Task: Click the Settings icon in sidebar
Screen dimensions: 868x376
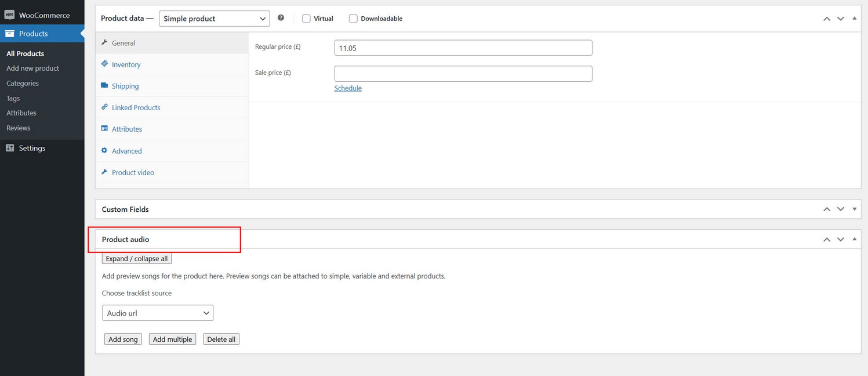Action: tap(9, 148)
